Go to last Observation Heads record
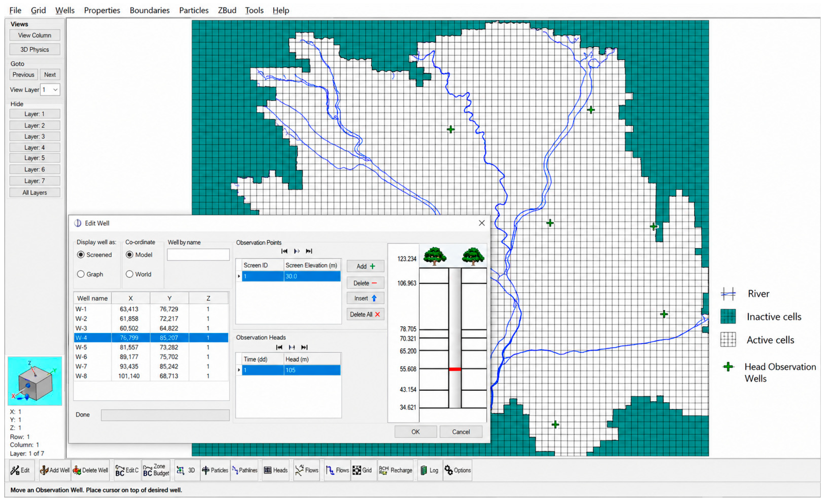Viewport: 827px width, 504px height. (304, 347)
